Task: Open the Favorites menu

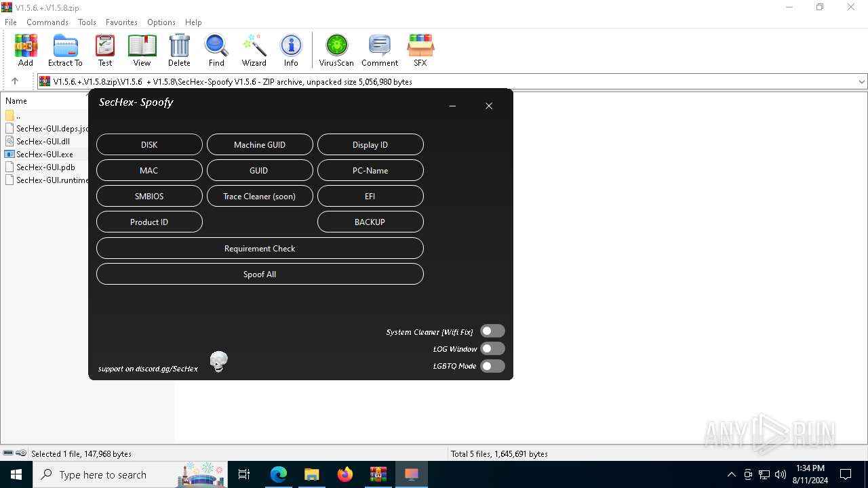Action: pyautogui.click(x=121, y=22)
